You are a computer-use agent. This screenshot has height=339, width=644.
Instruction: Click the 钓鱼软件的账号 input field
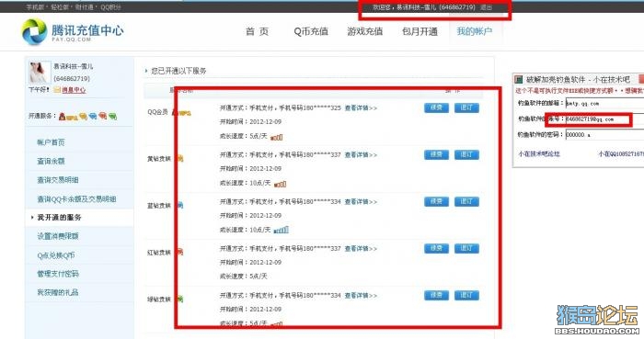604,119
